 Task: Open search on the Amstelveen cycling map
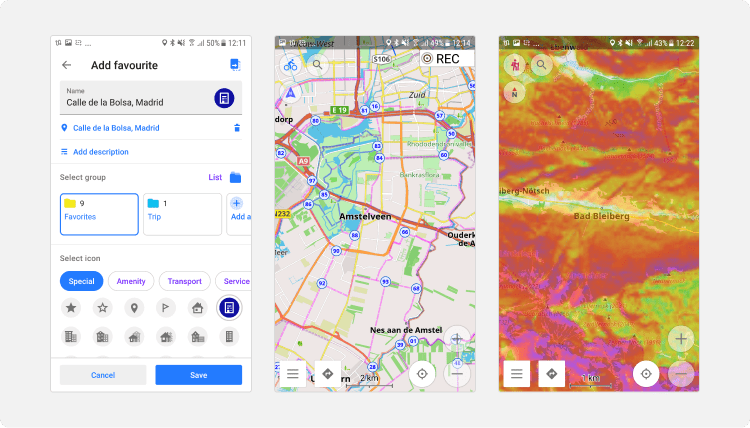coord(318,65)
